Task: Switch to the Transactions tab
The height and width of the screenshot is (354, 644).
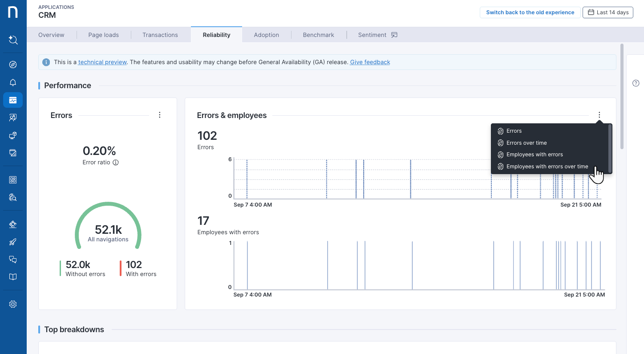Action: click(160, 35)
